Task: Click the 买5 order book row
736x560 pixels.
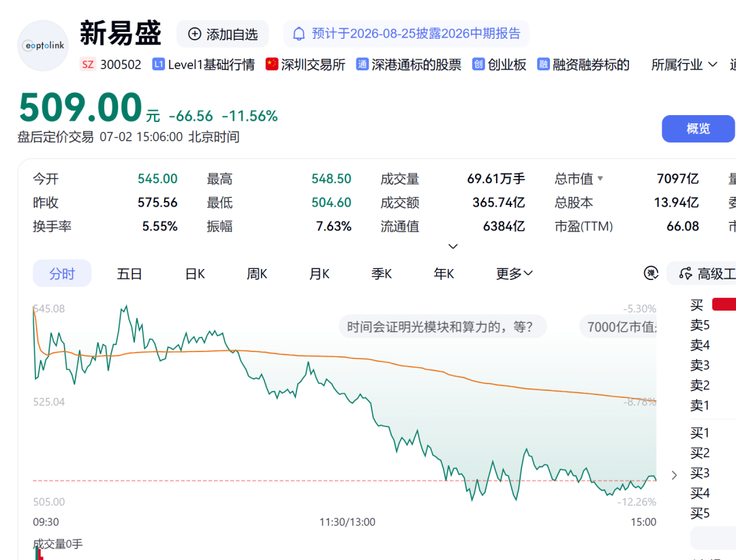Action: (x=713, y=513)
